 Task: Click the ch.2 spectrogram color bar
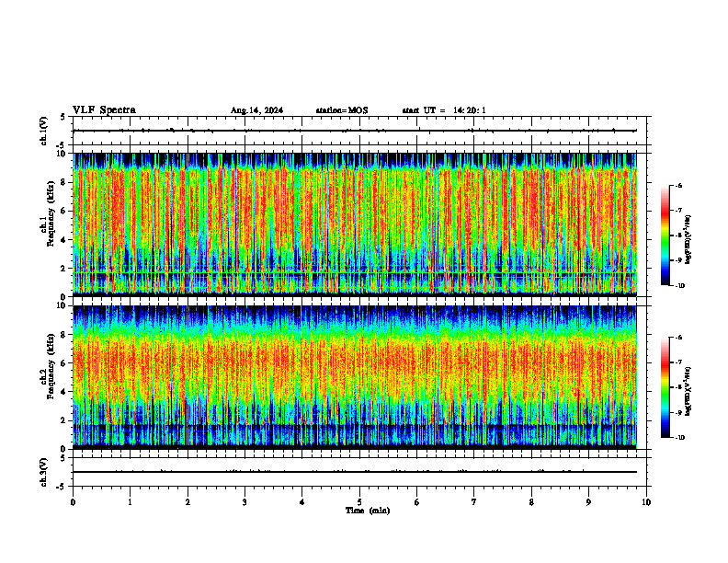pos(665,387)
